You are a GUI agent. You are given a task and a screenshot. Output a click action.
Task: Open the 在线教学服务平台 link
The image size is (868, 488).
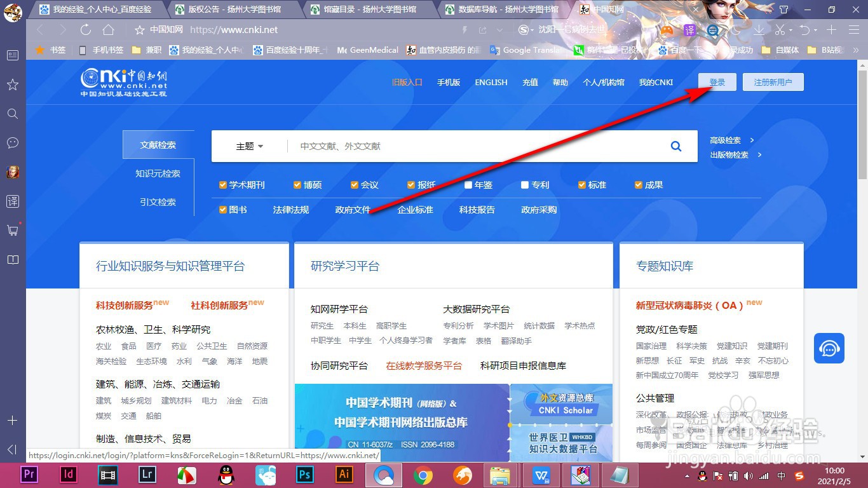[x=424, y=365]
